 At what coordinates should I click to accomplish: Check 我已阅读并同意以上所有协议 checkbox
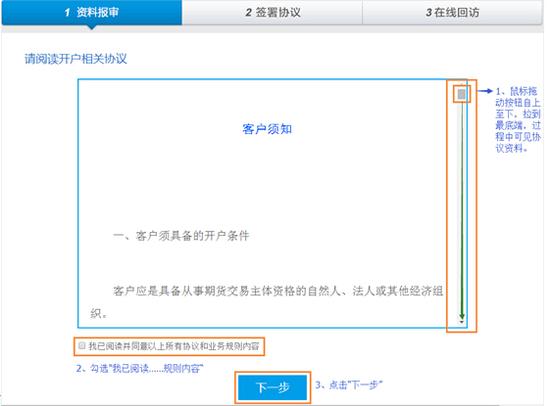pyautogui.click(x=82, y=346)
